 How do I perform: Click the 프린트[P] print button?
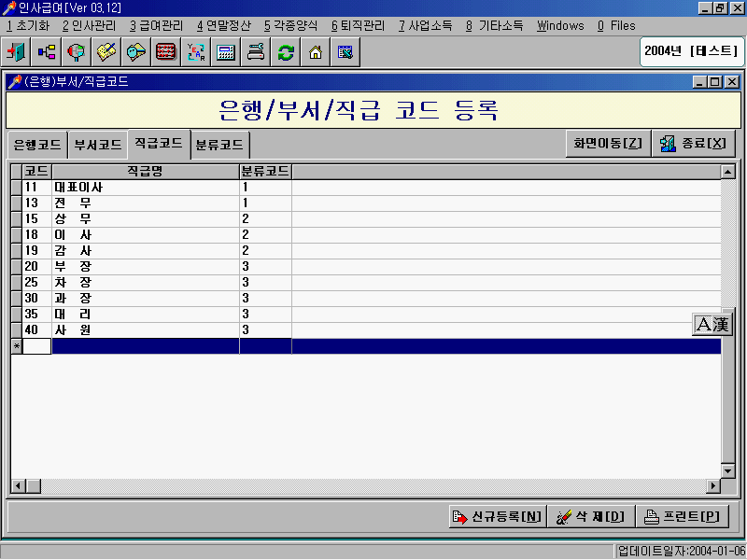[683, 516]
